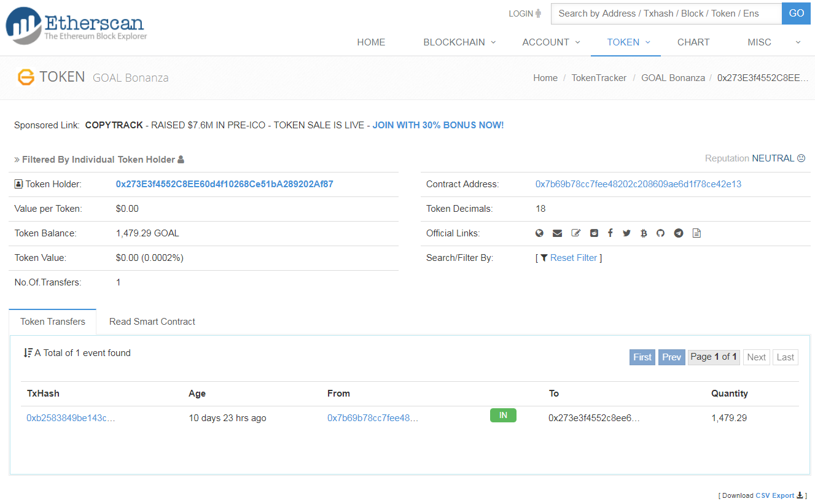Click the reputation neutral face icon
815x504 pixels.
coord(801,158)
